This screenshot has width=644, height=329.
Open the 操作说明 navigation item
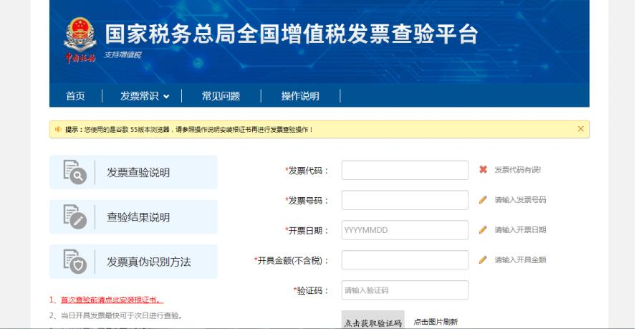299,96
